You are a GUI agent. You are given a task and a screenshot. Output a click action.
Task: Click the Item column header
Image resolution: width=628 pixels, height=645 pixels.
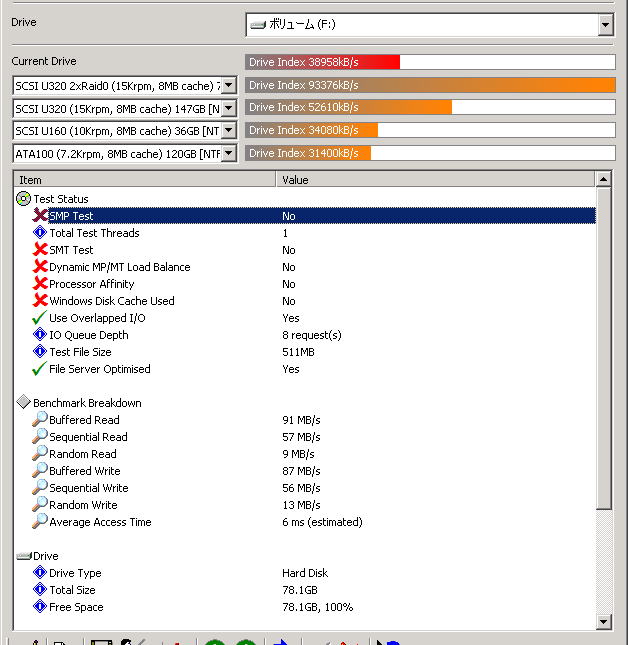(145, 180)
